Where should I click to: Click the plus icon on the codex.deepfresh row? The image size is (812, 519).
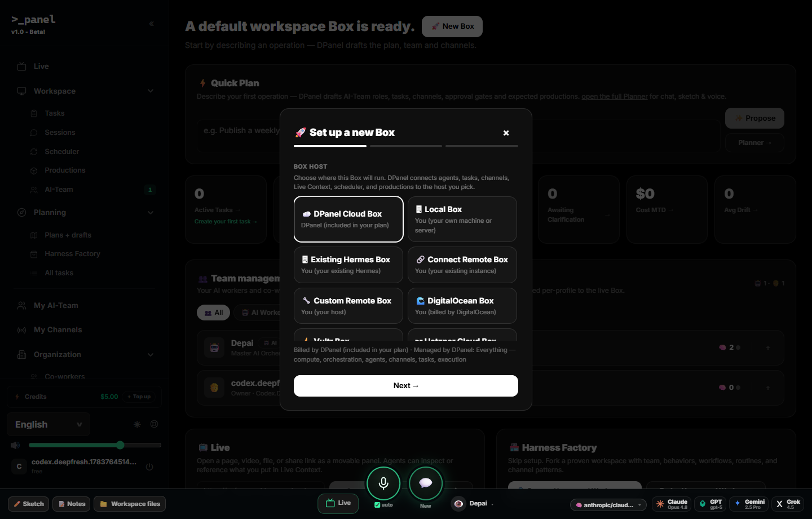[767, 388]
